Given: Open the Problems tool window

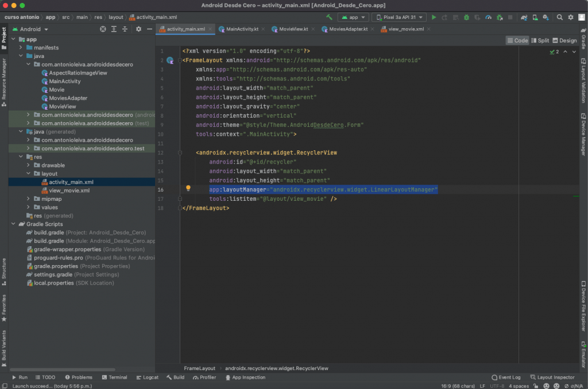Looking at the screenshot, I should tap(78, 378).
